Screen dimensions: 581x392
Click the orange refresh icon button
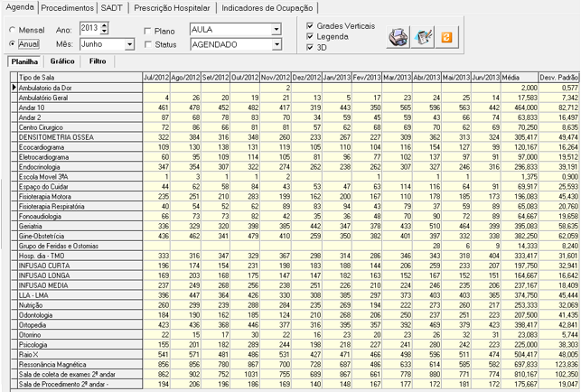pos(447,37)
